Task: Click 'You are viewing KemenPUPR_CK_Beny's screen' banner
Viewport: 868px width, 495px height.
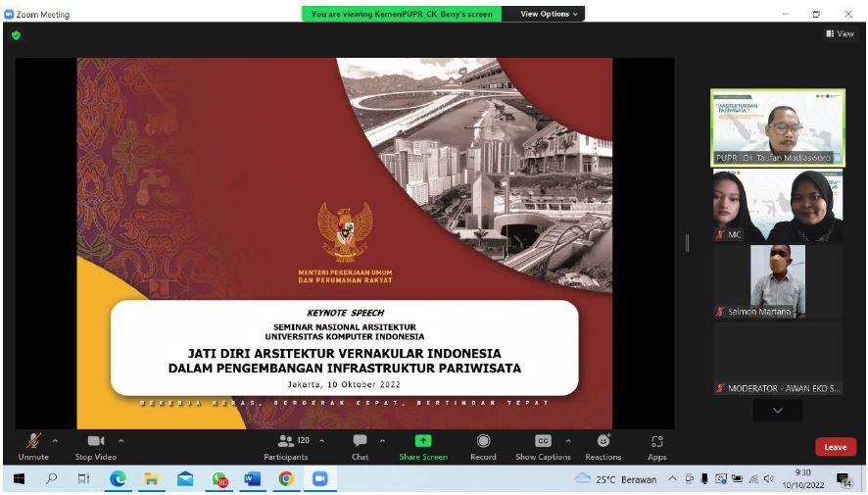Action: click(x=402, y=14)
